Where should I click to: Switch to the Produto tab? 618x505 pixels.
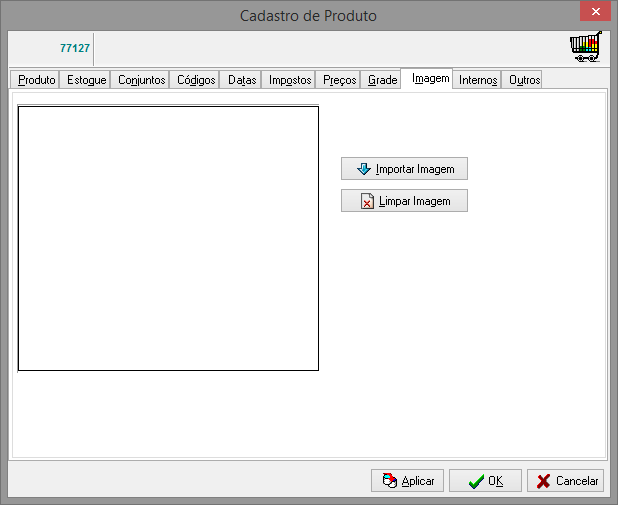click(37, 80)
